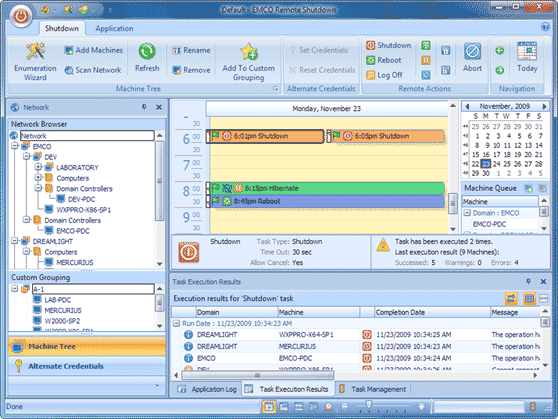The width and height of the screenshot is (558, 419).
Task: Click the zoom in plus button
Action: 421,406
